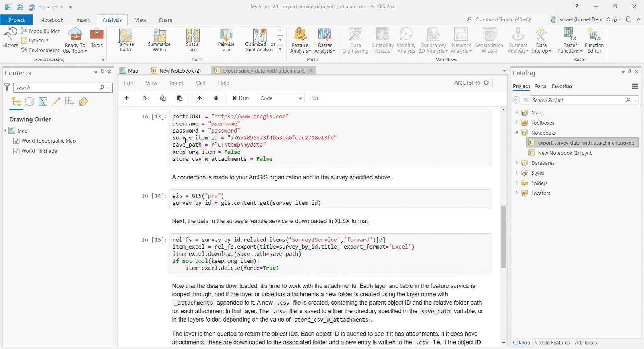Move the selected cell up
Screen dimensions: 644x349
tap(200, 98)
